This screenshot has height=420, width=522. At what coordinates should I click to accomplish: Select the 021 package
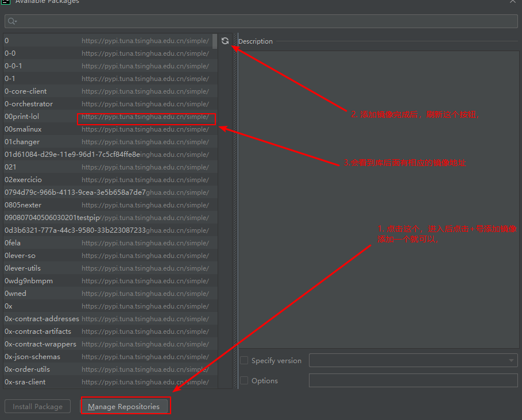click(110, 167)
